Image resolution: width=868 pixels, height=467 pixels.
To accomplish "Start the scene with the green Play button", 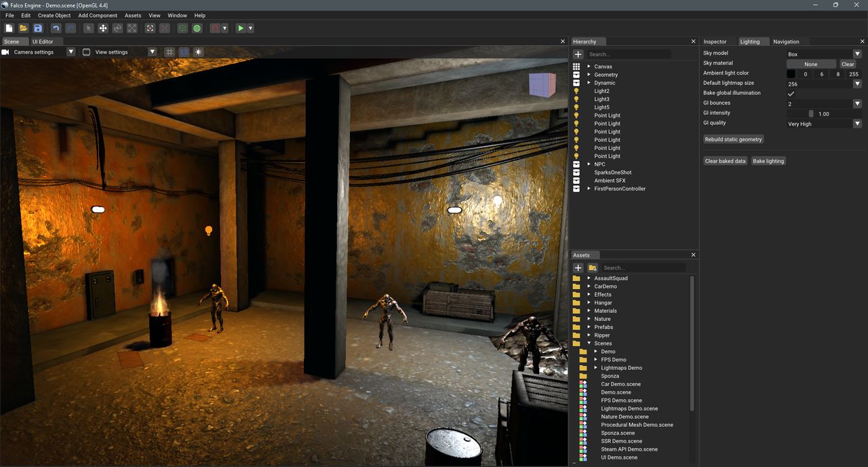I will coord(240,29).
